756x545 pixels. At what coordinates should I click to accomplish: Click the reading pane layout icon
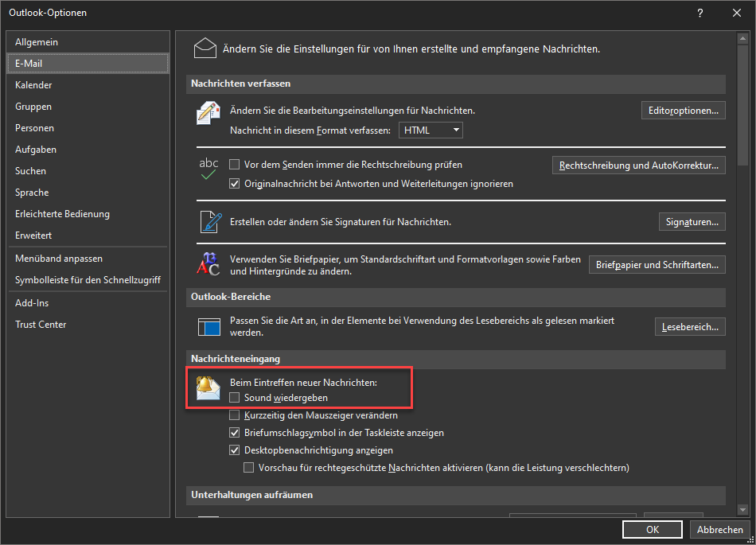(x=209, y=327)
